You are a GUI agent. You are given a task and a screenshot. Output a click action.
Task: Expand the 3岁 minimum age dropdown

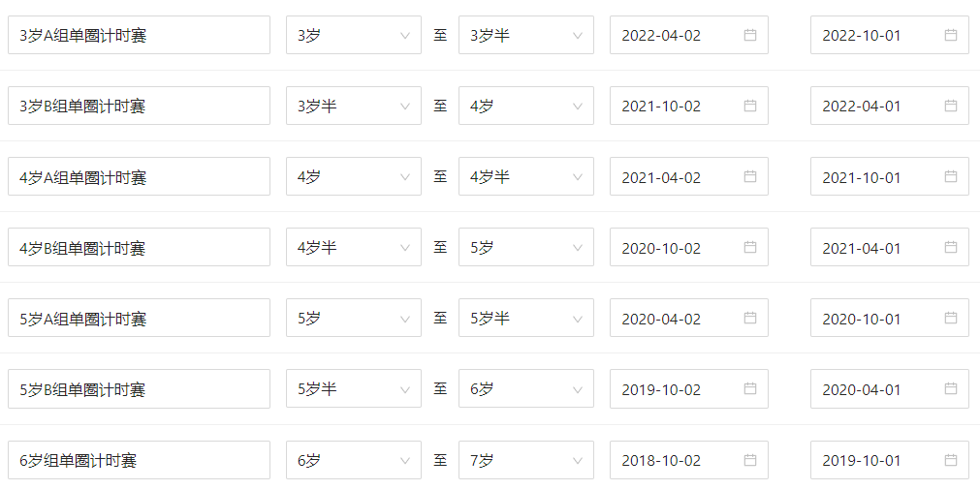353,35
